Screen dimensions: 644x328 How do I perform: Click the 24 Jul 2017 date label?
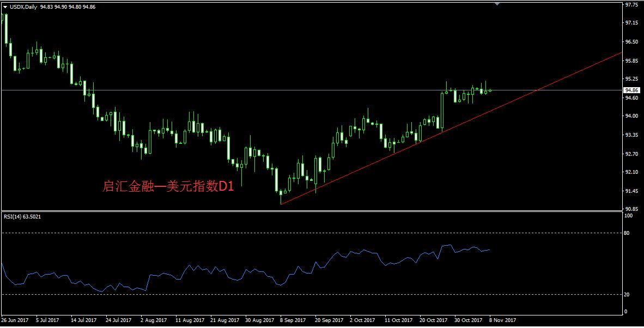[119, 320]
